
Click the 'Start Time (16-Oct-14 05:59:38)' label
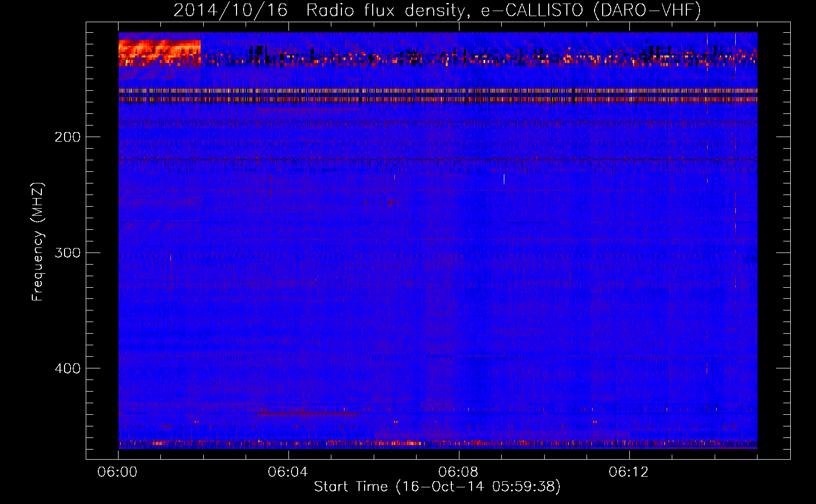437,487
